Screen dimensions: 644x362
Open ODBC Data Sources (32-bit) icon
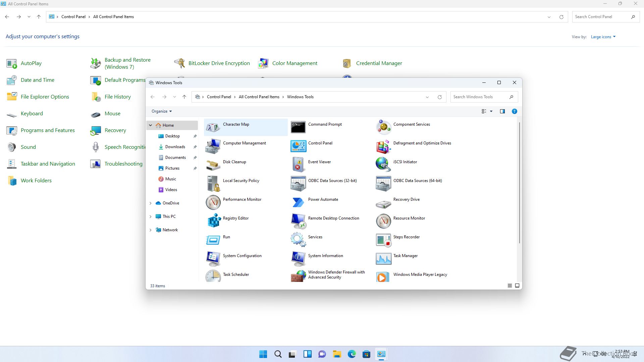pyautogui.click(x=298, y=184)
